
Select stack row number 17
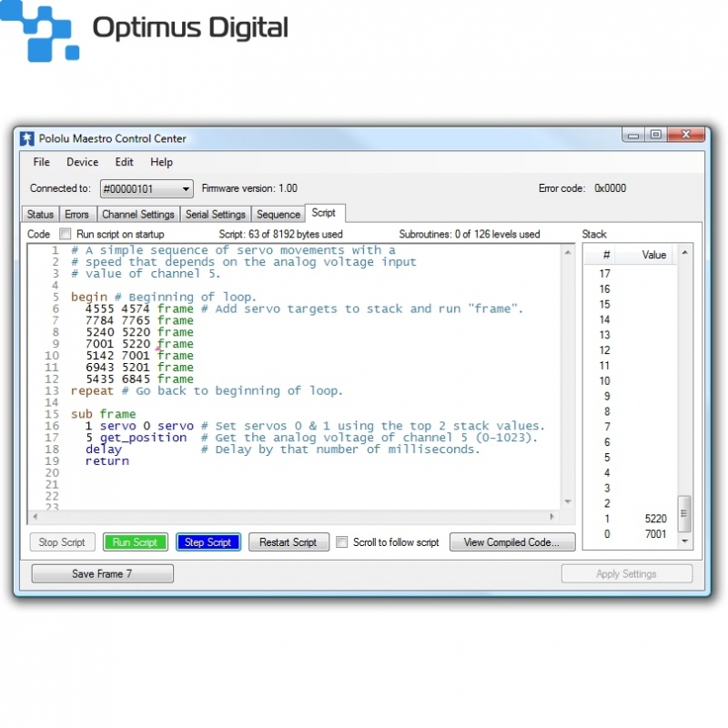631,274
